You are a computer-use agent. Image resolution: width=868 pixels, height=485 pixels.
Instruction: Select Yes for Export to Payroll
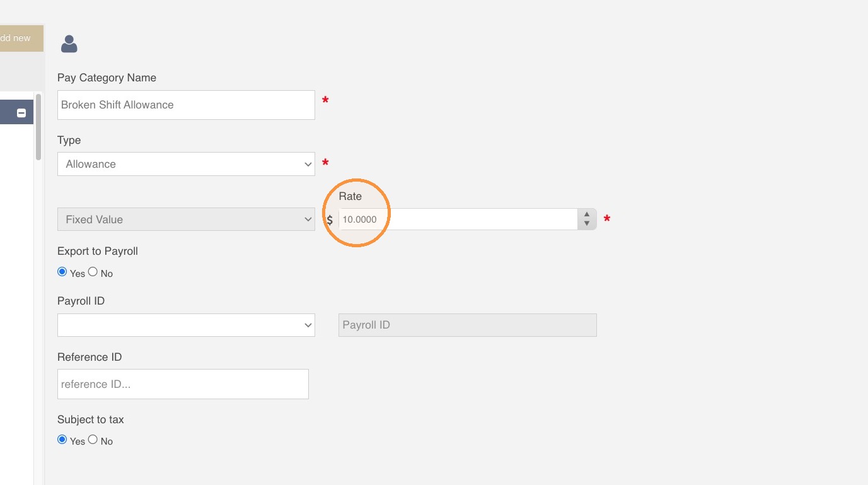(x=62, y=272)
